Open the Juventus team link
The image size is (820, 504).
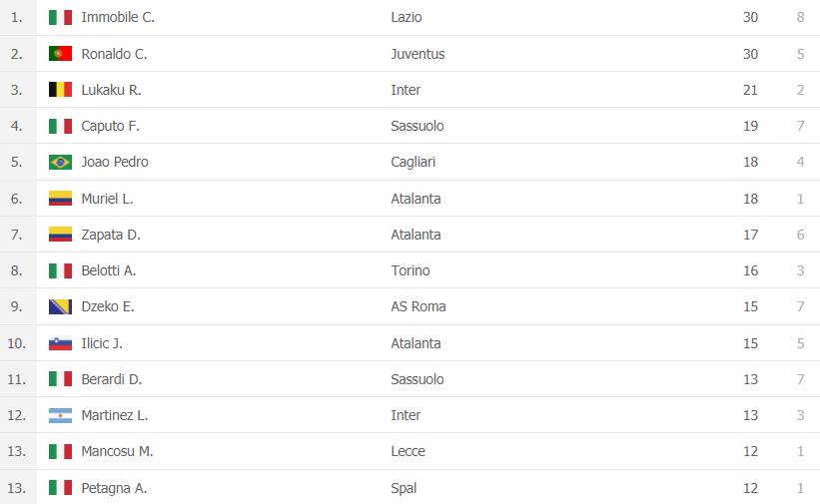pyautogui.click(x=417, y=54)
